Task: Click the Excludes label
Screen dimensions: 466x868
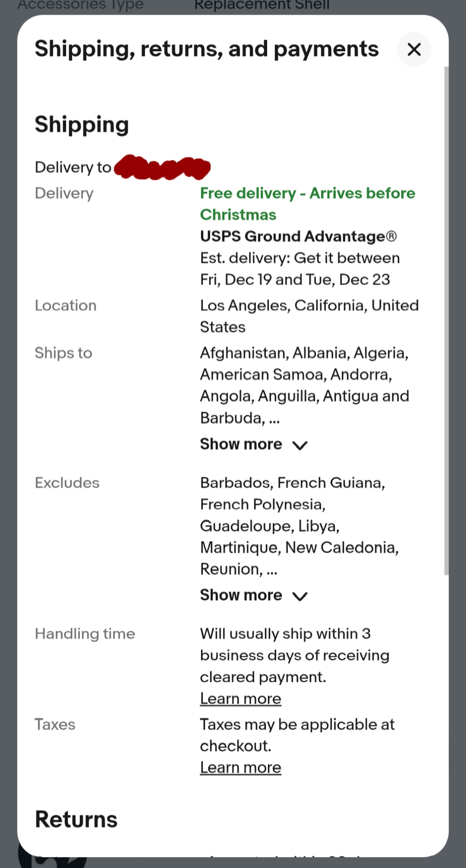Action: pos(67,483)
